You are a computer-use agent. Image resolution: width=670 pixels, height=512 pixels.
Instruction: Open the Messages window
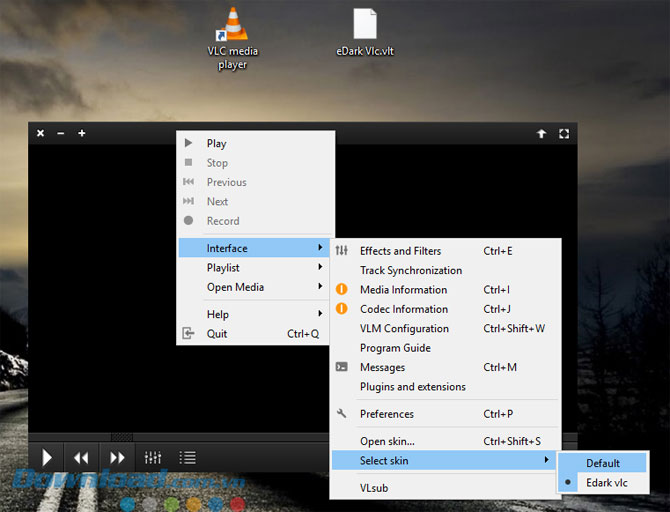pyautogui.click(x=445, y=367)
